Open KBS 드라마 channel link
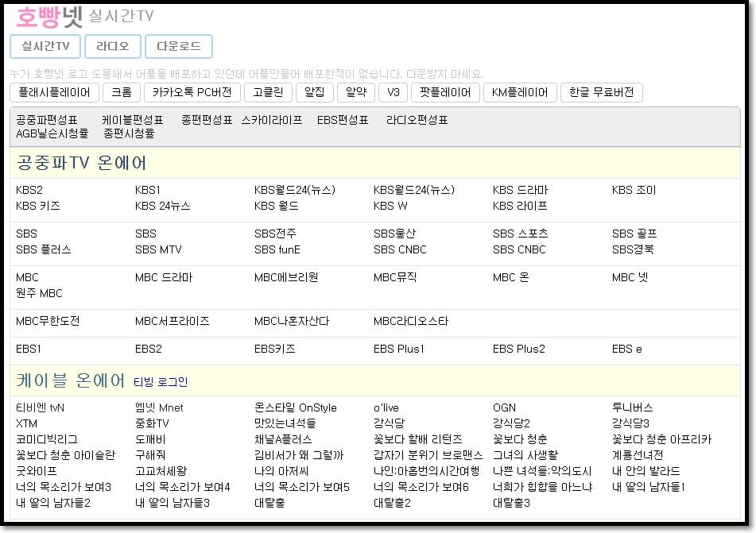 [x=520, y=190]
